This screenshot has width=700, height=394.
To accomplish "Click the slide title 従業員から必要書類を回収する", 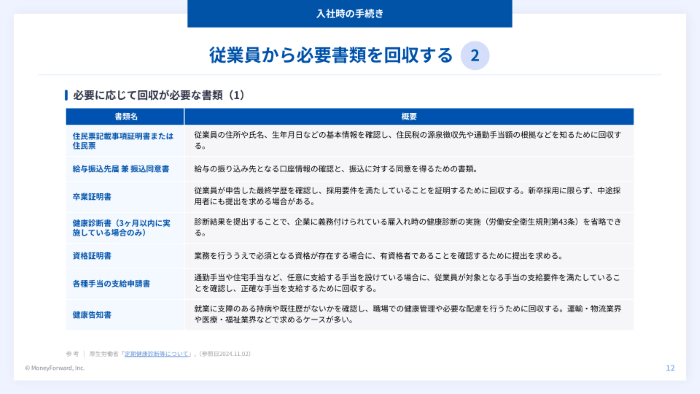I will pos(331,55).
